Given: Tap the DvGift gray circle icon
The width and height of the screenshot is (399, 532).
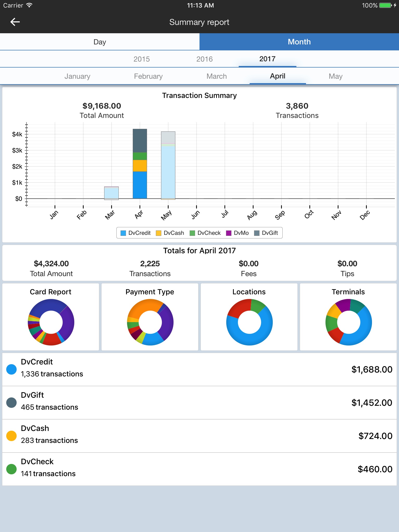Looking at the screenshot, I should tap(11, 403).
